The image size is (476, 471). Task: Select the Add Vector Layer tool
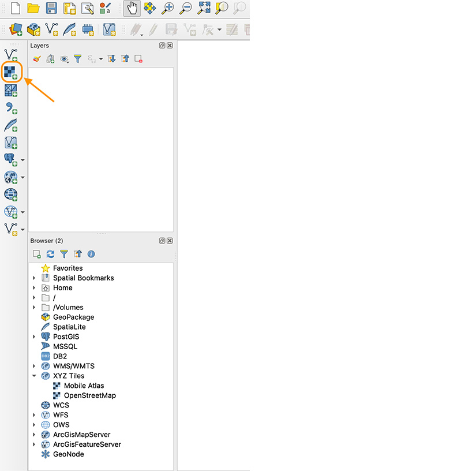10,54
